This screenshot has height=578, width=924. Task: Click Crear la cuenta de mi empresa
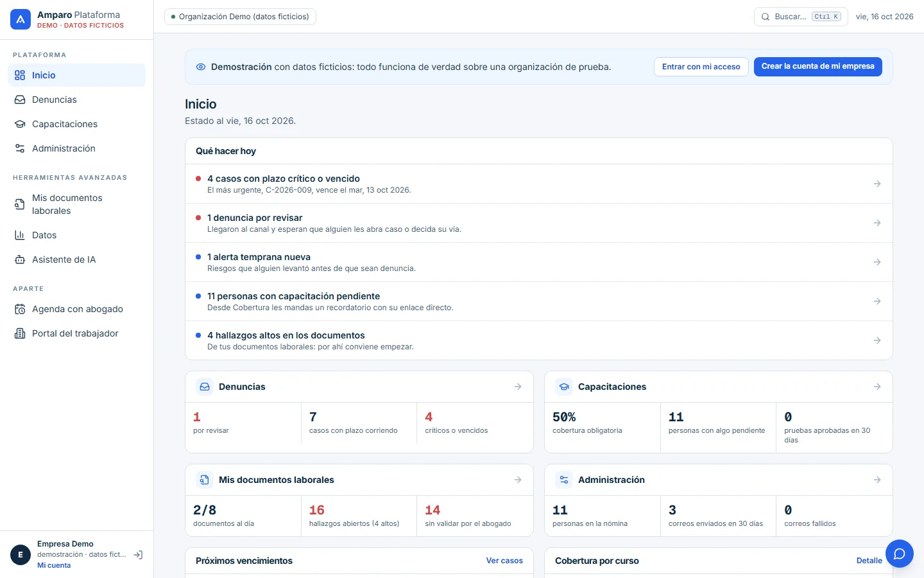click(817, 67)
